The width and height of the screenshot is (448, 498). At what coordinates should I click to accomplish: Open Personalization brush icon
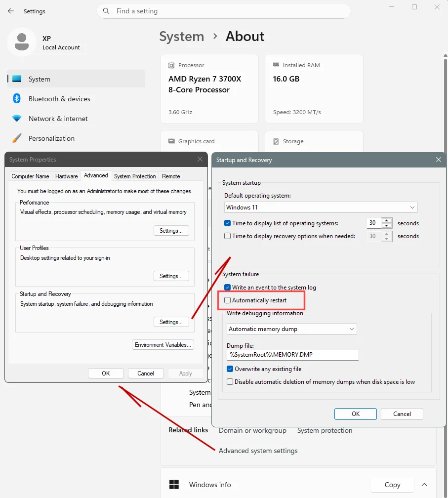pos(17,138)
